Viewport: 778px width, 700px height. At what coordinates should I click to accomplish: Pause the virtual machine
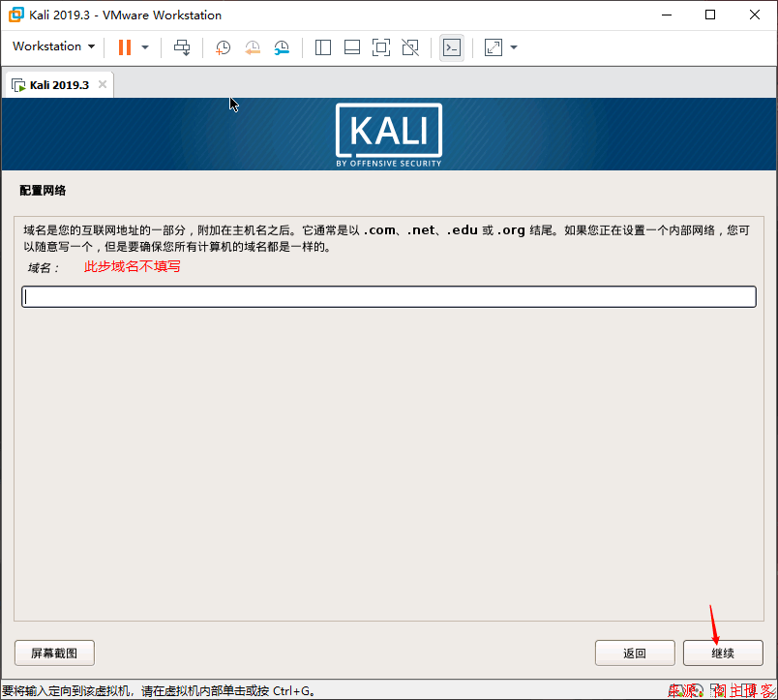[125, 47]
